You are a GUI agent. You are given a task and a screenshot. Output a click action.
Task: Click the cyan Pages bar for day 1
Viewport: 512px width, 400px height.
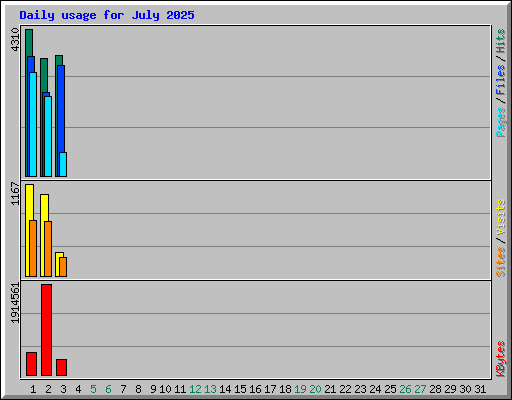(x=33, y=124)
